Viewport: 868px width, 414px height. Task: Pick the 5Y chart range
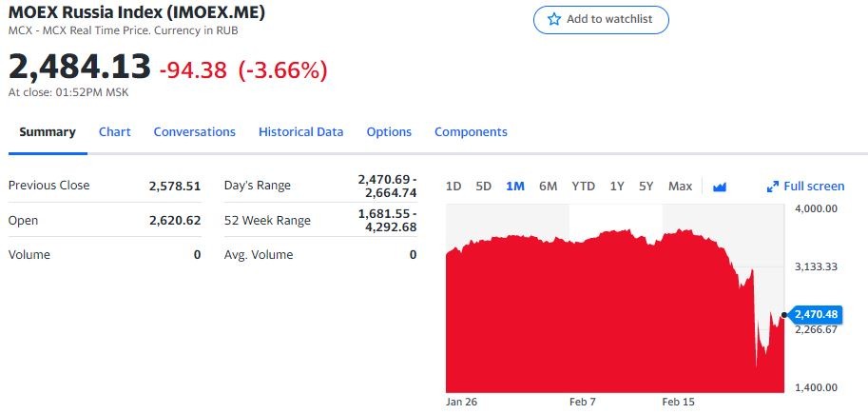646,187
